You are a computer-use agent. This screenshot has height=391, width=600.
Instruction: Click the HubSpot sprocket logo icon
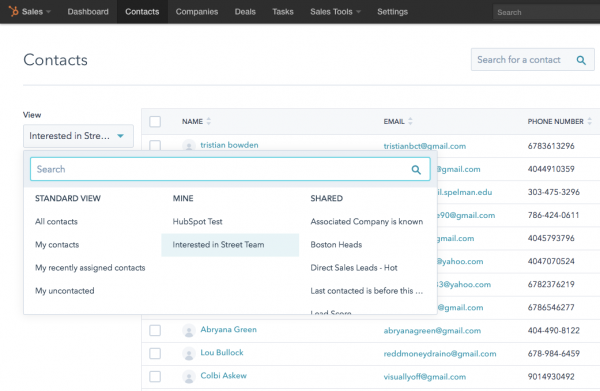click(x=13, y=11)
